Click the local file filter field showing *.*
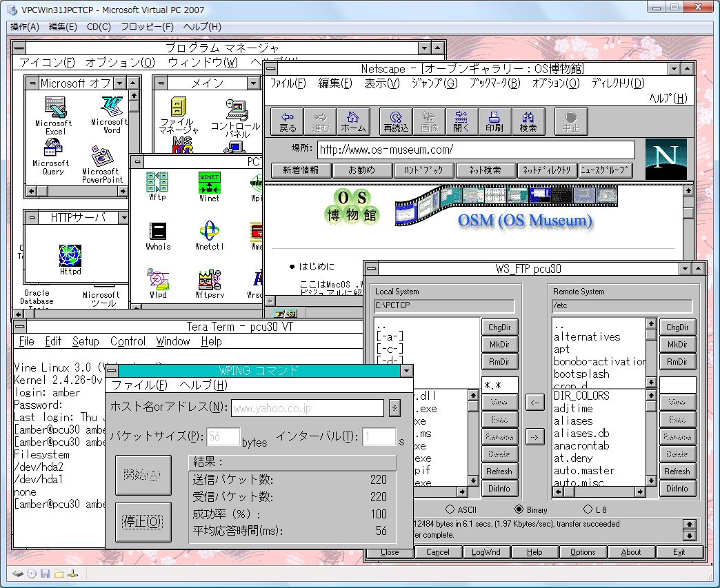The image size is (720, 588). (499, 385)
